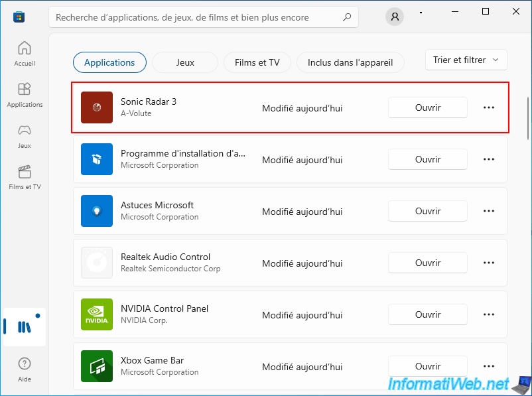The width and height of the screenshot is (532, 396).
Task: Go to Accueil in the sidebar
Action: 25,53
